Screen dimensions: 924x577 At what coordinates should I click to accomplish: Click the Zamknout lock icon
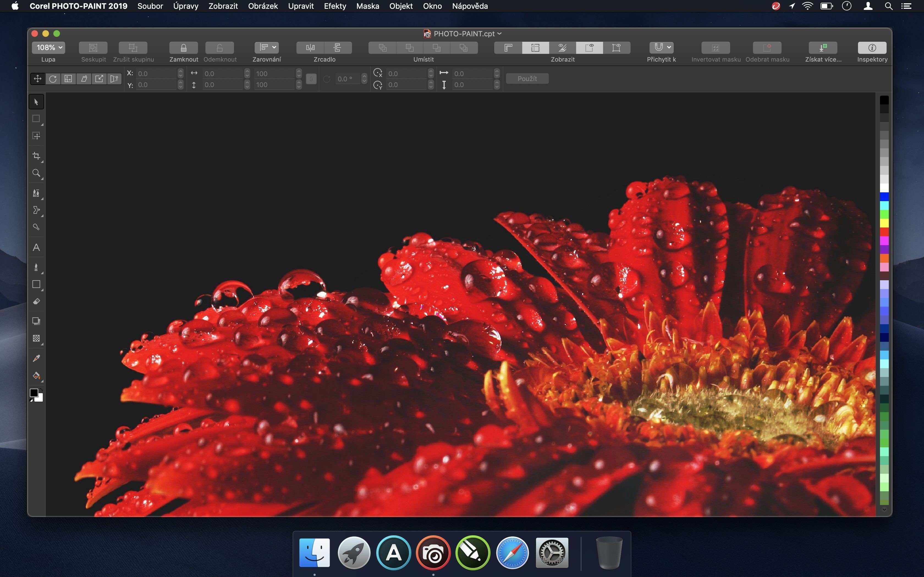coord(183,48)
